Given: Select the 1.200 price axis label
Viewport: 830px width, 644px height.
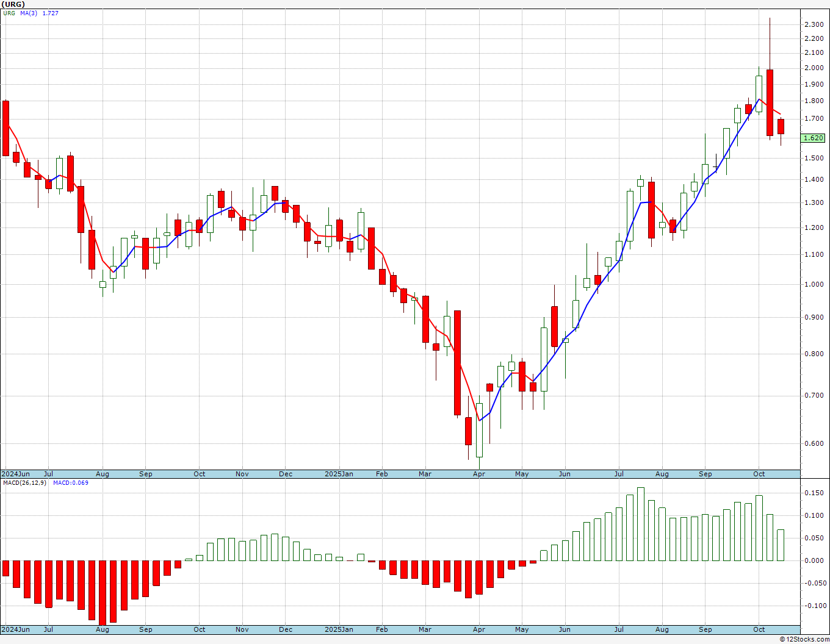Looking at the screenshot, I should [814, 228].
